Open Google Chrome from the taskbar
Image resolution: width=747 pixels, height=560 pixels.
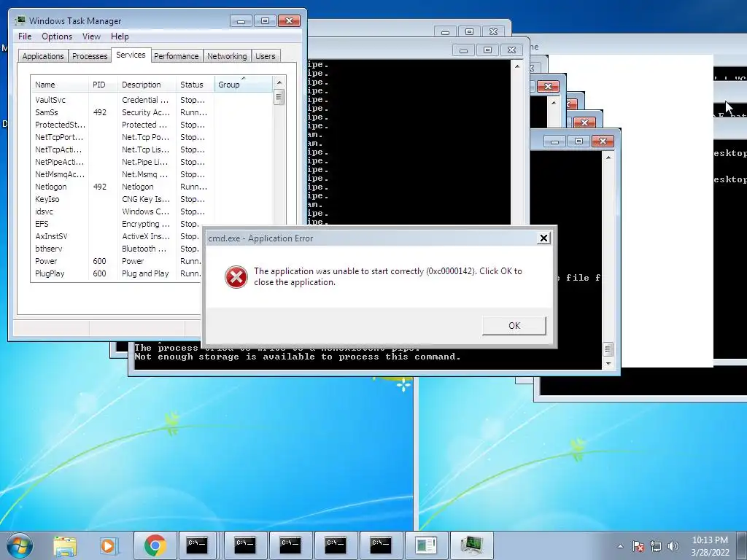pos(155,545)
